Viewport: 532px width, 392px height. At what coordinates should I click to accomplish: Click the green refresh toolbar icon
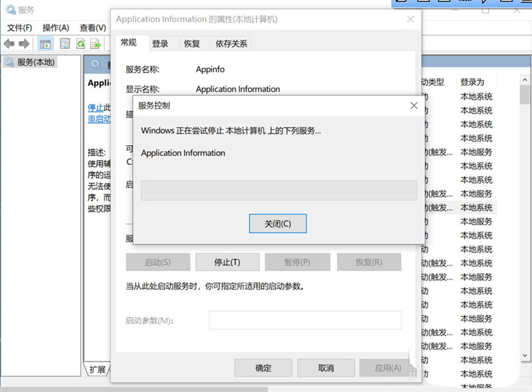pyautogui.click(x=80, y=44)
